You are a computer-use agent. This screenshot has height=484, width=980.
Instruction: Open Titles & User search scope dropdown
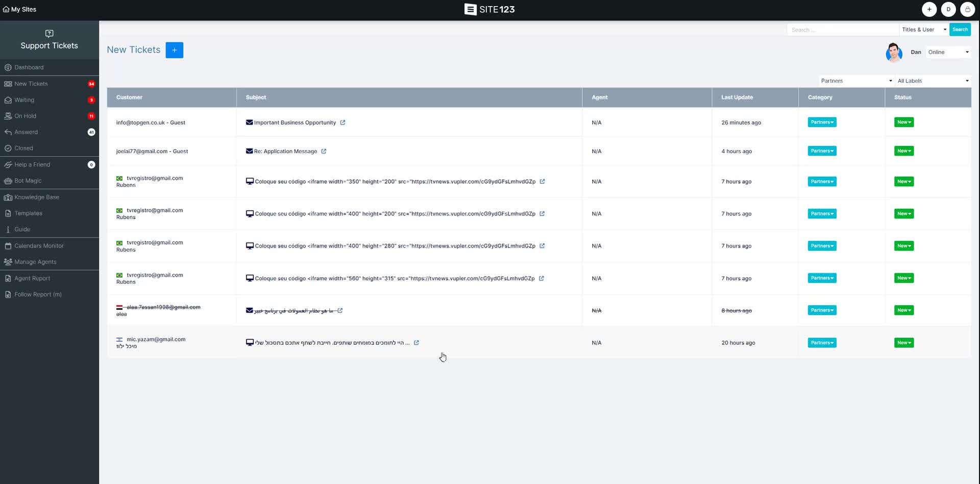click(923, 30)
